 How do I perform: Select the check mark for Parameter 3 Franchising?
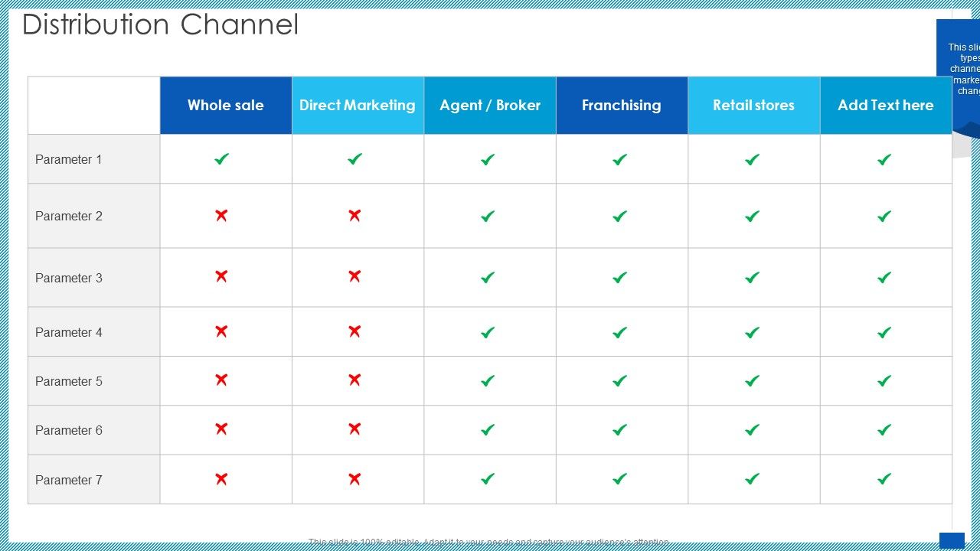[620, 277]
